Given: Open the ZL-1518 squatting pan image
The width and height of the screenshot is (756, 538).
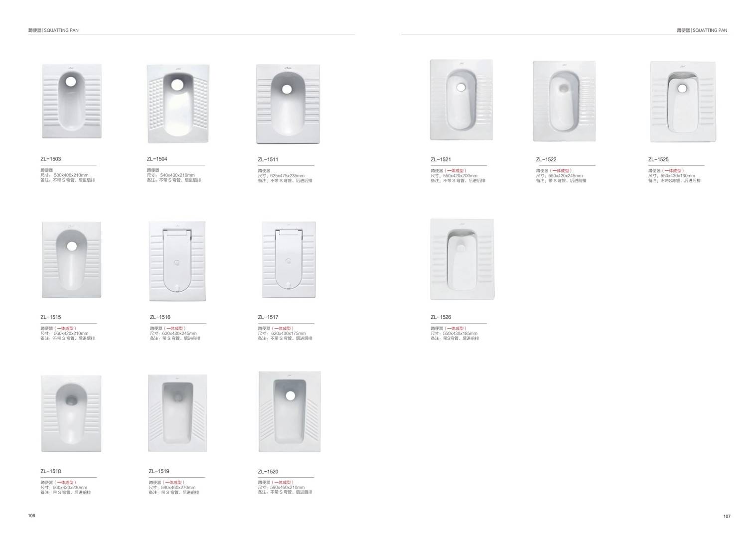Looking at the screenshot, I should [x=71, y=413].
